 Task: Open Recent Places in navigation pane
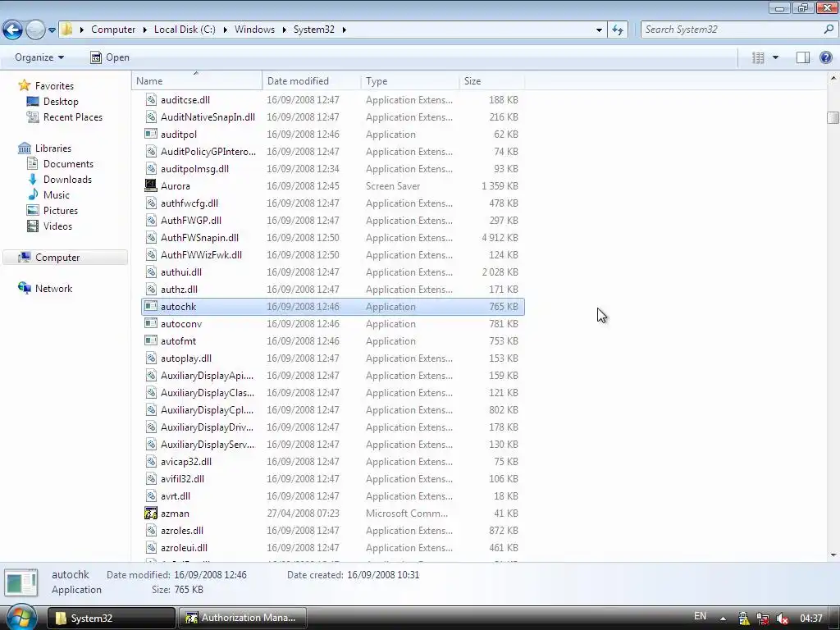pyautogui.click(x=64, y=116)
